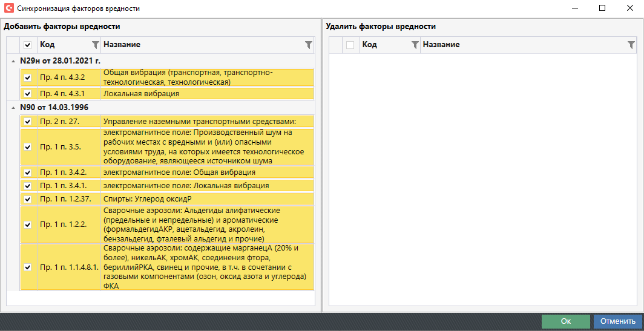Click the Название filter icon in right panel
The image size is (644, 331).
coord(631,45)
